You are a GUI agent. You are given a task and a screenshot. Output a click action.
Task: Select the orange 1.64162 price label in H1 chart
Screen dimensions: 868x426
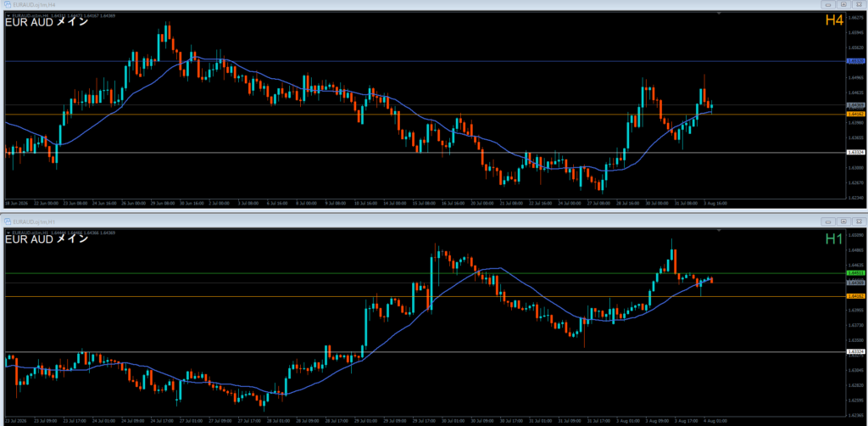tap(856, 296)
